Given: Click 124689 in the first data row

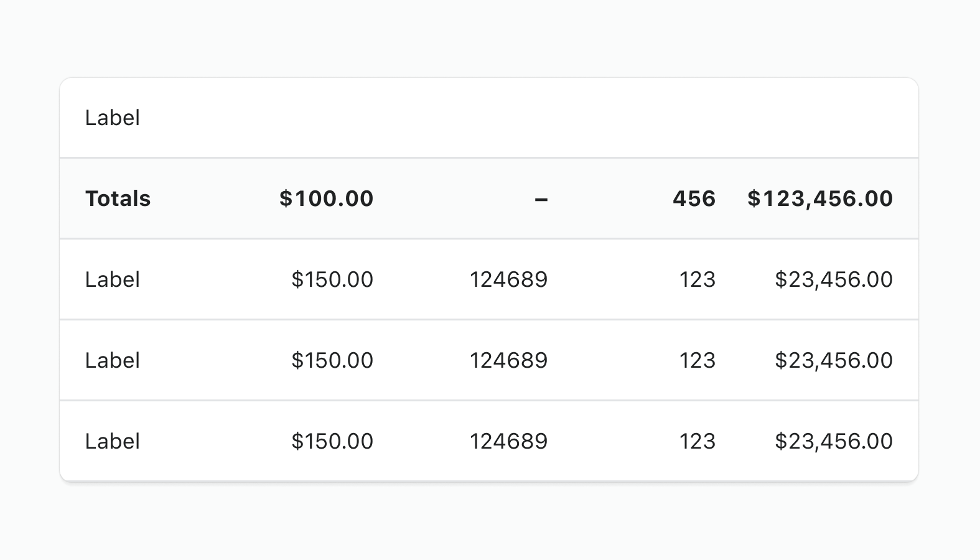Looking at the screenshot, I should (508, 279).
